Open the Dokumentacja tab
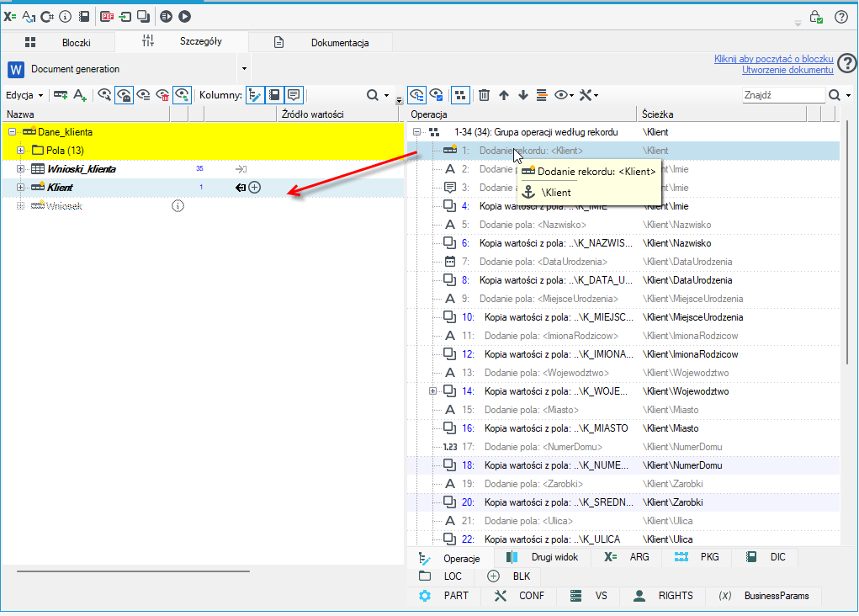Screen dimensions: 859x616 pos(321,42)
